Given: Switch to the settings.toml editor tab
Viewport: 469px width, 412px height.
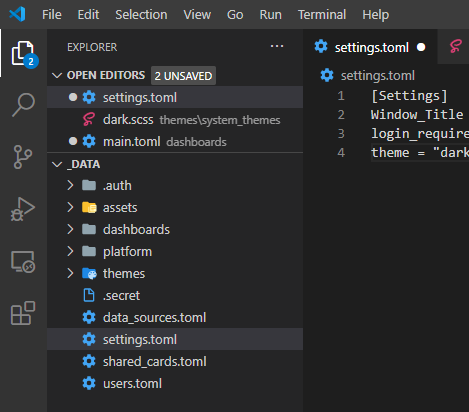Looking at the screenshot, I should [x=370, y=47].
